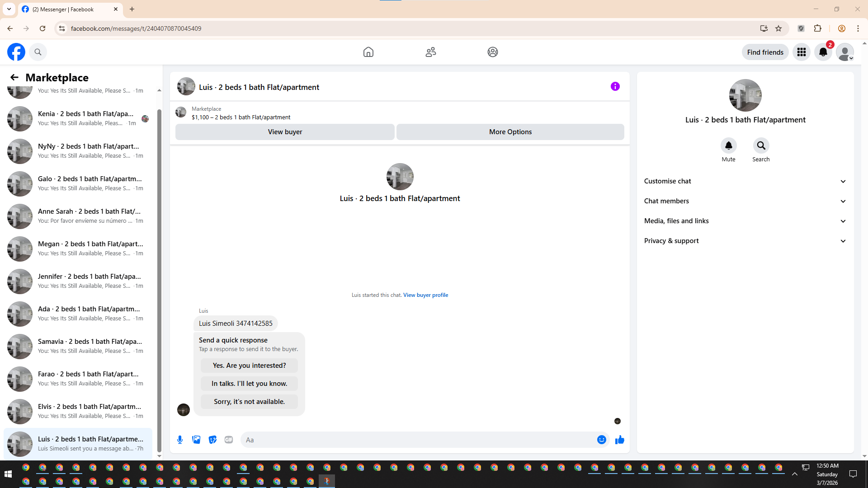Go to Facebook Home tab
Image resolution: width=868 pixels, height=488 pixels.
point(368,52)
